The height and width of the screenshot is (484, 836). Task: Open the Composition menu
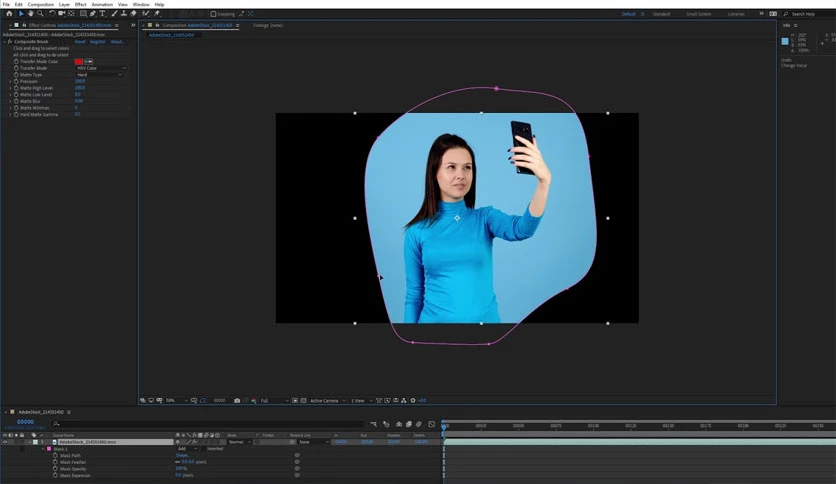[x=41, y=4]
